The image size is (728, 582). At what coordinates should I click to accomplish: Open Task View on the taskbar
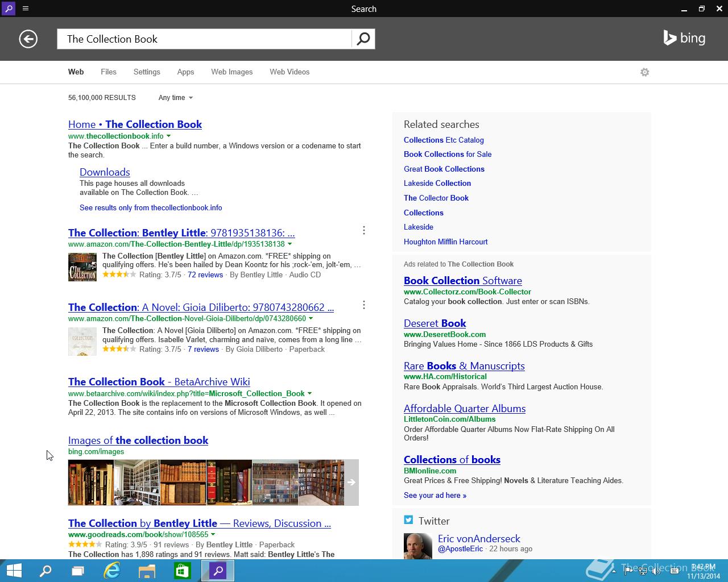coord(78,571)
